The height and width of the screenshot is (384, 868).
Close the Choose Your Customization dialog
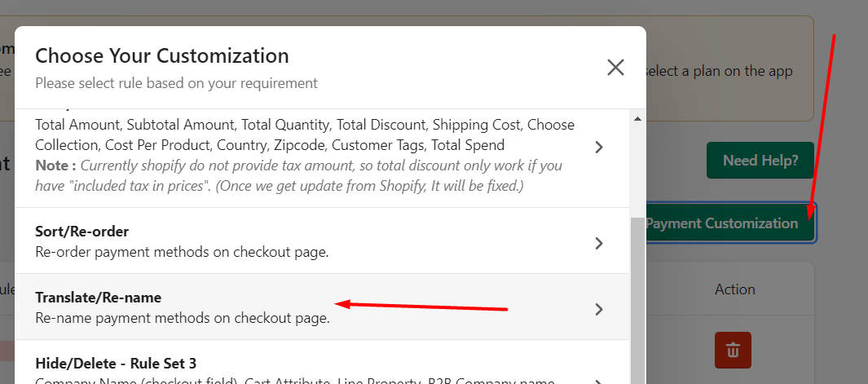coord(615,68)
